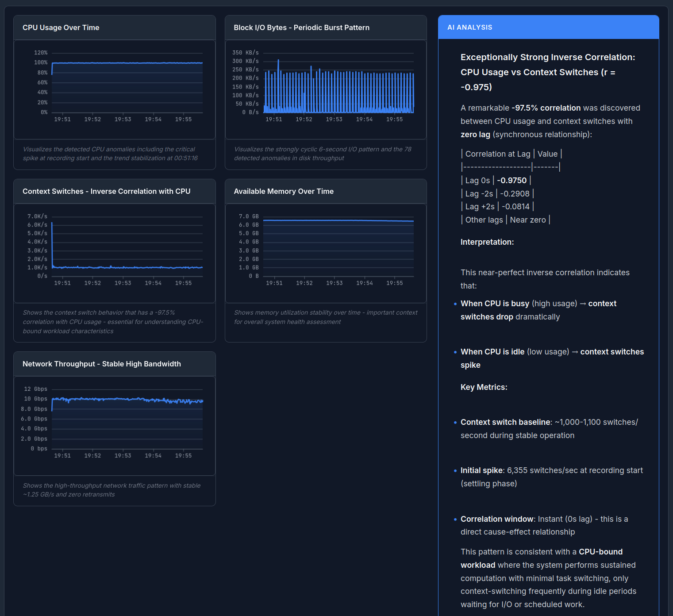
Task: Click the 7.0K/s axis label
Action: click(x=37, y=216)
